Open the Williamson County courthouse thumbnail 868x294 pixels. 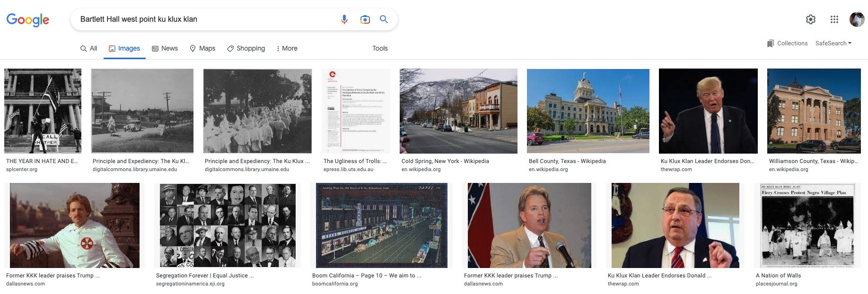(x=814, y=111)
